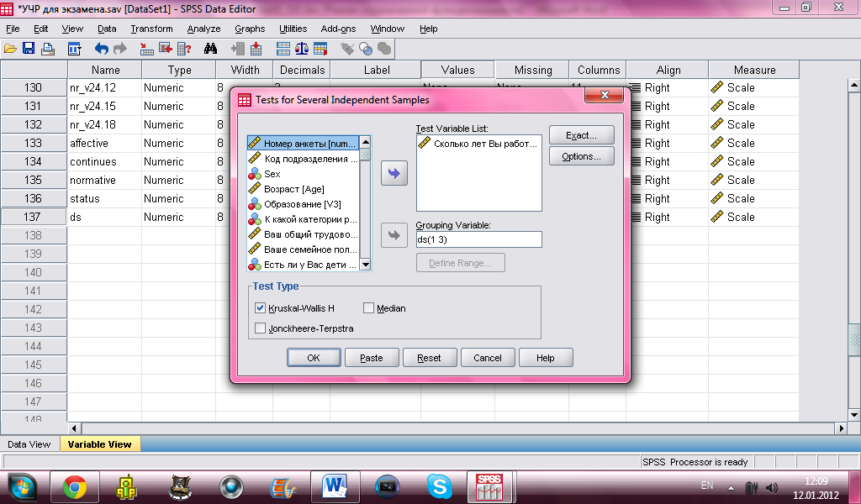Image resolution: width=861 pixels, height=504 pixels.
Task: Click row number 137 header
Action: point(34,218)
